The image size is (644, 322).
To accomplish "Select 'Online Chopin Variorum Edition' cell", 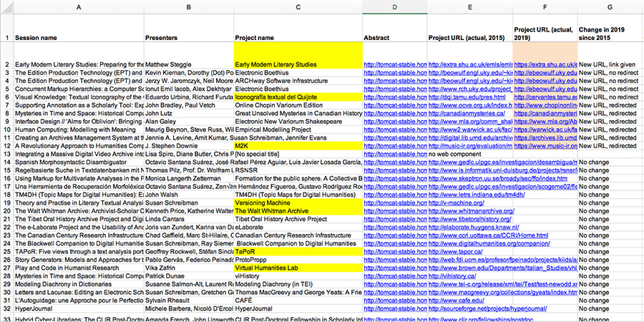I will point(298,105).
